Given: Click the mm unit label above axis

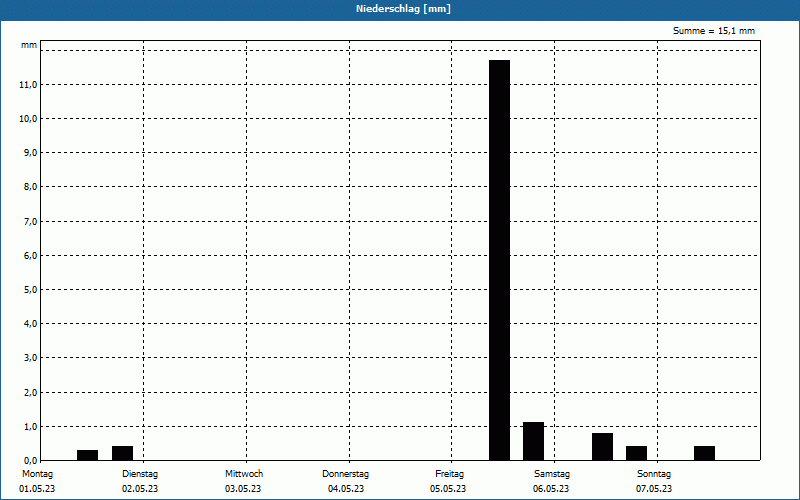Looking at the screenshot, I should (x=29, y=45).
